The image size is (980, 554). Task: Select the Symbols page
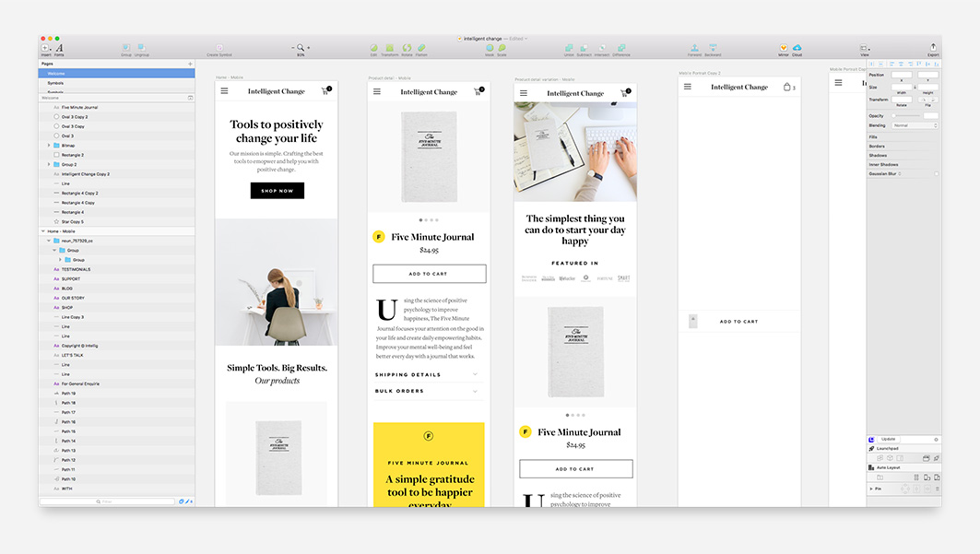tap(117, 83)
